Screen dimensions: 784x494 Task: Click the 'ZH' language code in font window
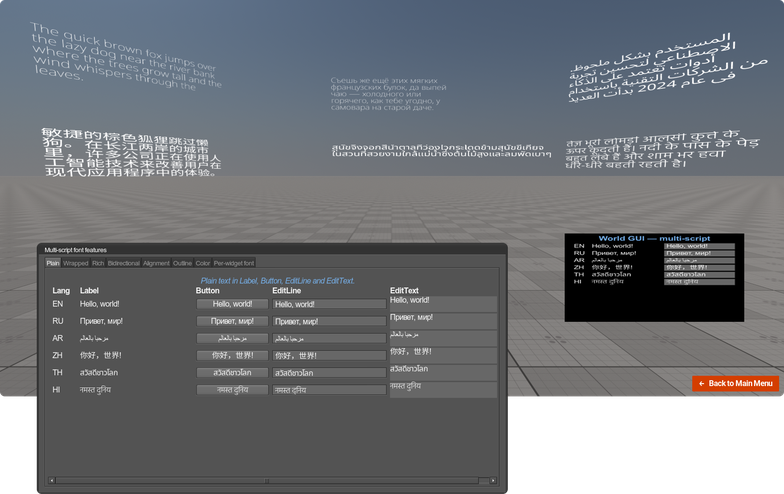(x=58, y=356)
